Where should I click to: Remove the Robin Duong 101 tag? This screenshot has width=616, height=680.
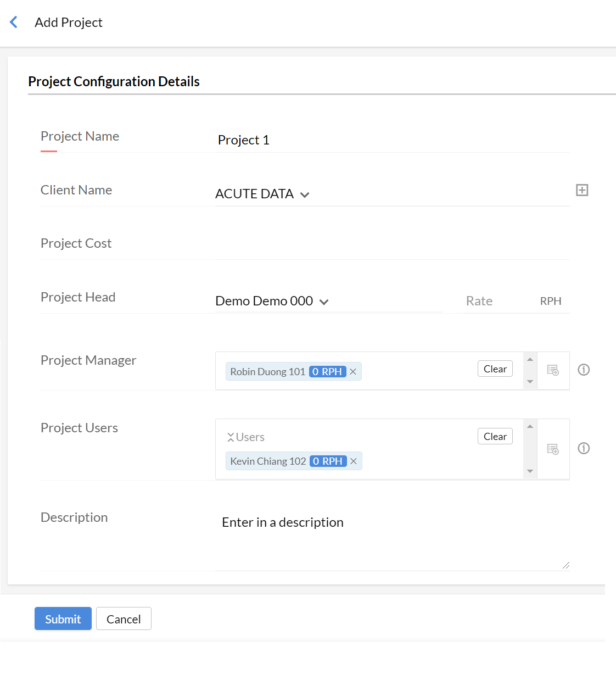[353, 372]
